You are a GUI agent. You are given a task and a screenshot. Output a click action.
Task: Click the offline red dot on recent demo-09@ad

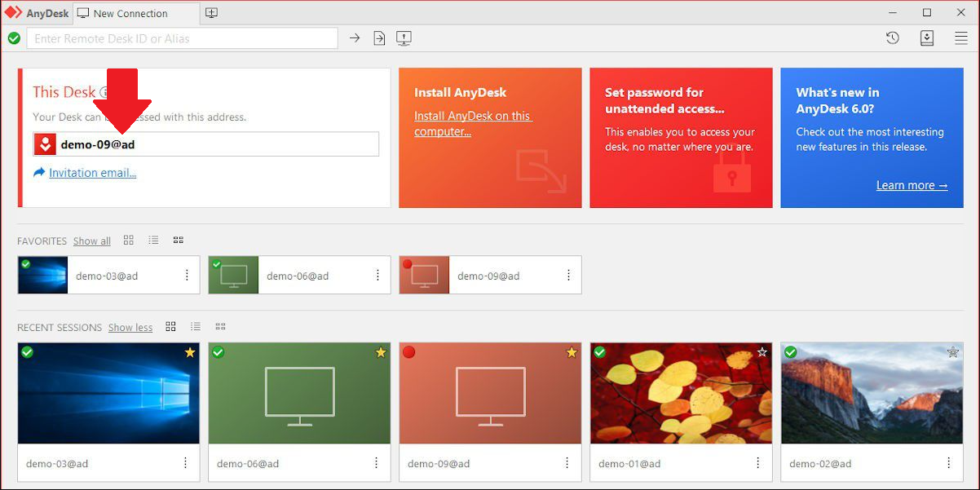[409, 352]
